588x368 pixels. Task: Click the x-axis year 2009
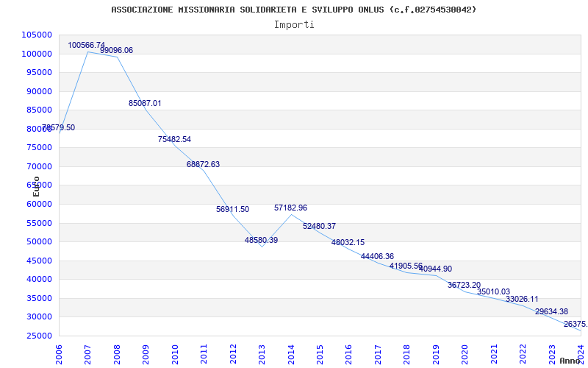pos(146,354)
